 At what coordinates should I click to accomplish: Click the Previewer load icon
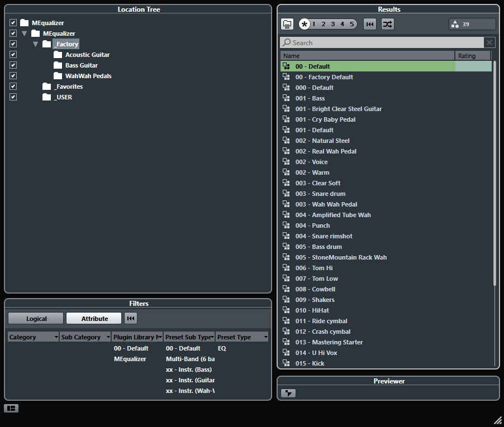tap(288, 393)
